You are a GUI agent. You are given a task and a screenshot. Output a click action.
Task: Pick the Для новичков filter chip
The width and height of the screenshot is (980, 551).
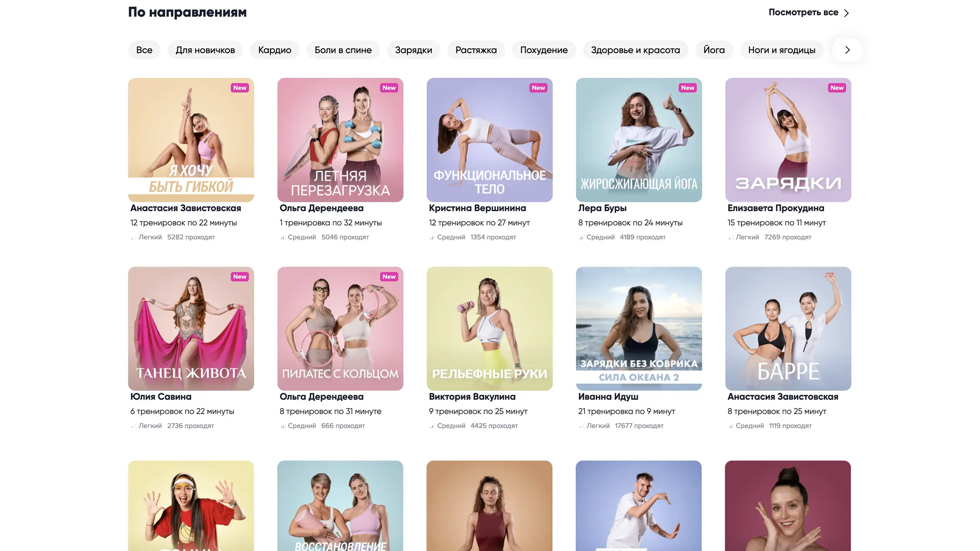(205, 50)
